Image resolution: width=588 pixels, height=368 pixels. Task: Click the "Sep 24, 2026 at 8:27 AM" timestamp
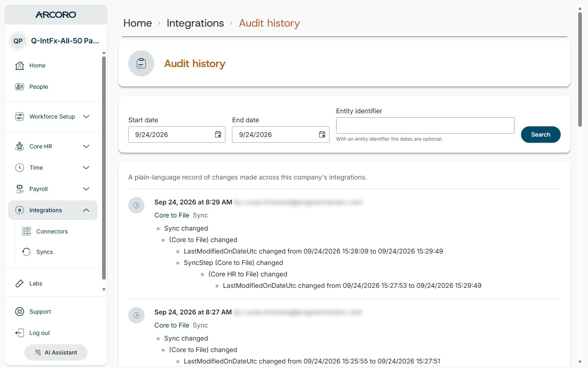pyautogui.click(x=193, y=312)
